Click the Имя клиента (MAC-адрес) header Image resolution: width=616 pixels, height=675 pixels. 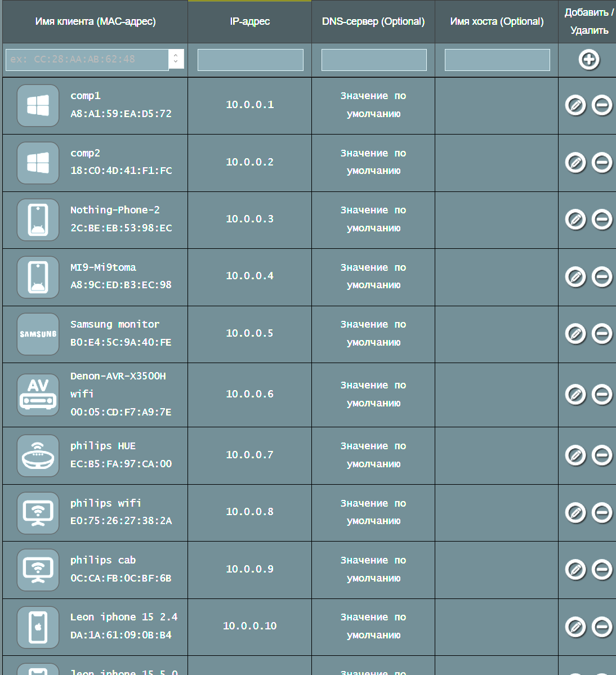tap(95, 21)
